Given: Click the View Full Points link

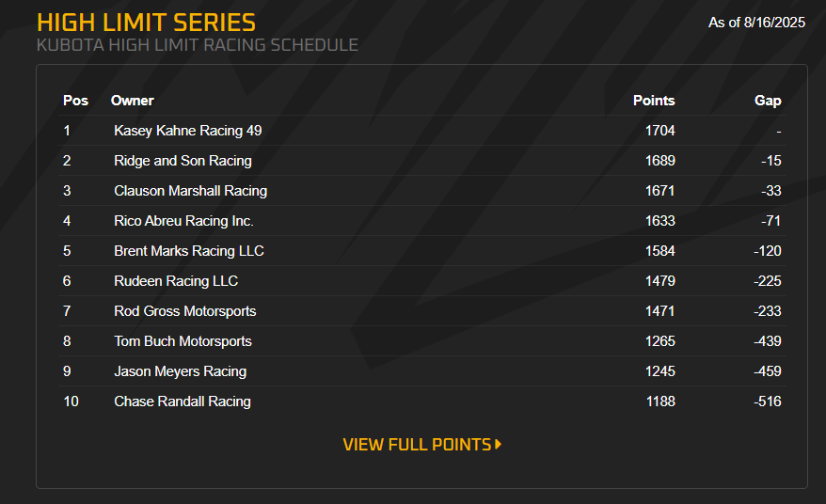Looking at the screenshot, I should coord(417,445).
